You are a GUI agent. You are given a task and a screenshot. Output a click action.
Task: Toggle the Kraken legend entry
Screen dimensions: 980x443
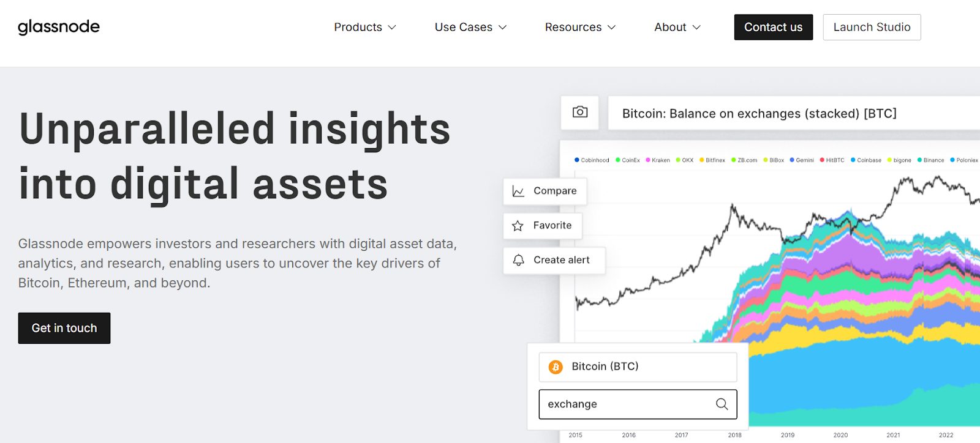pos(658,160)
